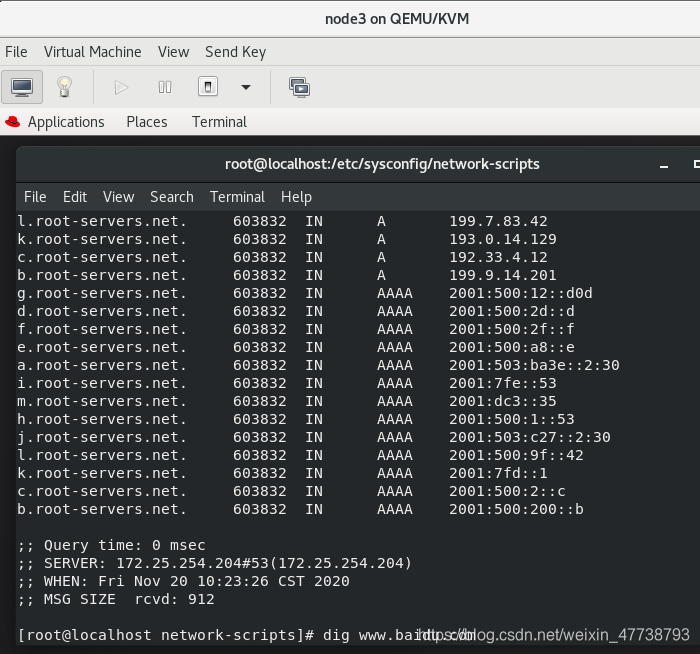Open the Places menu
This screenshot has width=700, height=654.
[147, 122]
